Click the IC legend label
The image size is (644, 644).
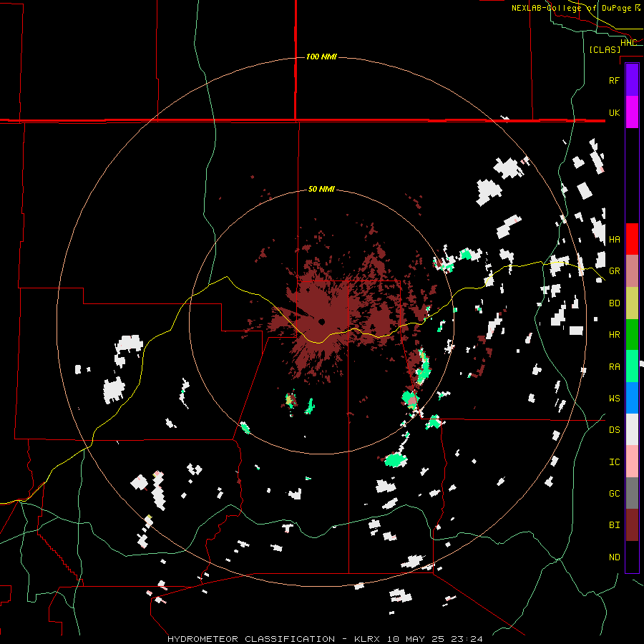614,462
